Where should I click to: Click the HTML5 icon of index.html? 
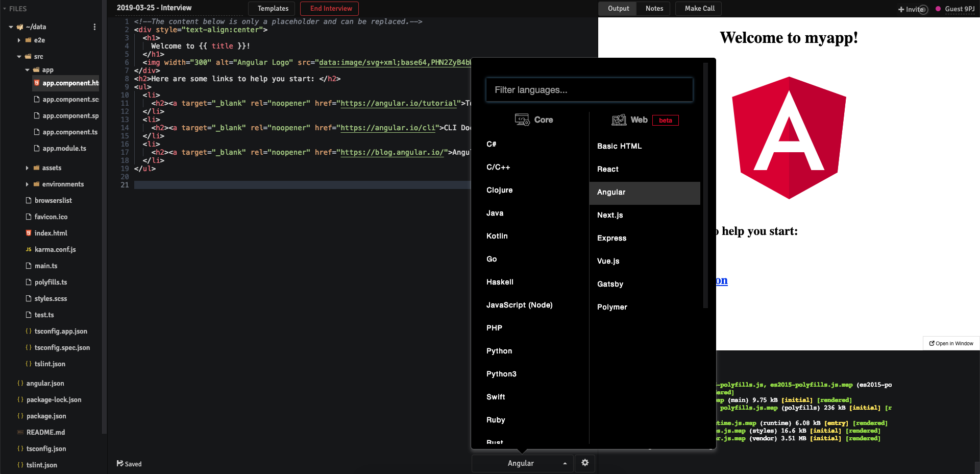pos(29,233)
